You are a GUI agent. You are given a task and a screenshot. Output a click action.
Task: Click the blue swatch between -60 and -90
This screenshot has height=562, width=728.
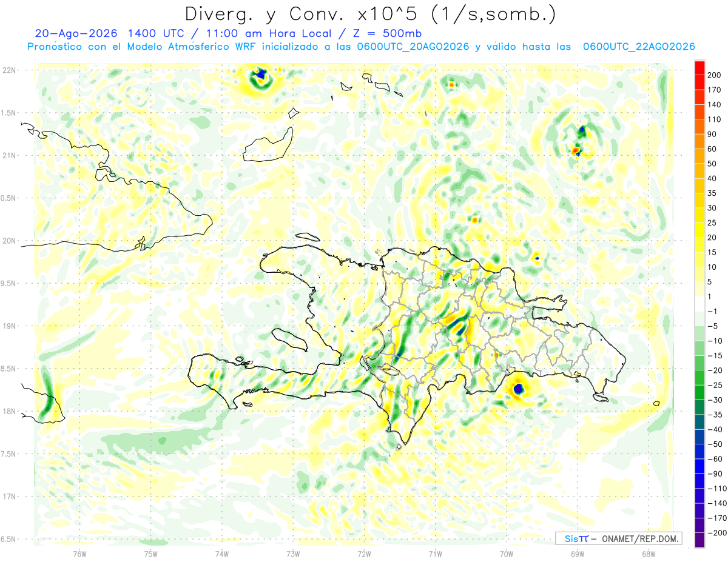(699, 466)
